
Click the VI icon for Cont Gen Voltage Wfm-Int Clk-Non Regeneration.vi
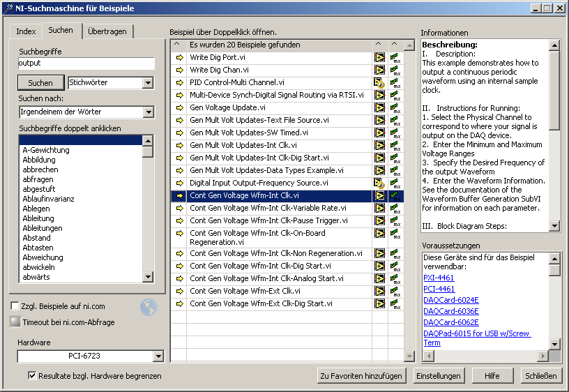(379, 253)
